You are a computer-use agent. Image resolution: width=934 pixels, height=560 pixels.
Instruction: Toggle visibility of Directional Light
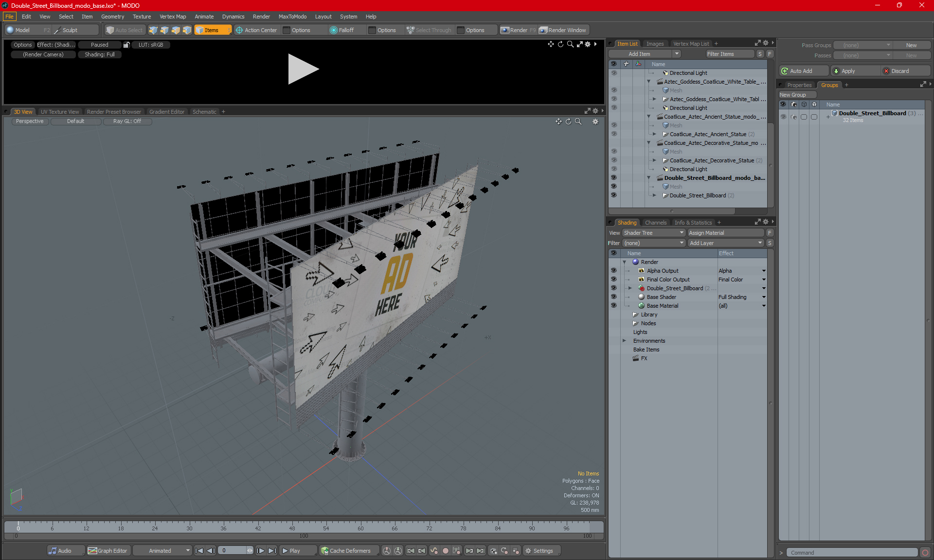point(614,72)
